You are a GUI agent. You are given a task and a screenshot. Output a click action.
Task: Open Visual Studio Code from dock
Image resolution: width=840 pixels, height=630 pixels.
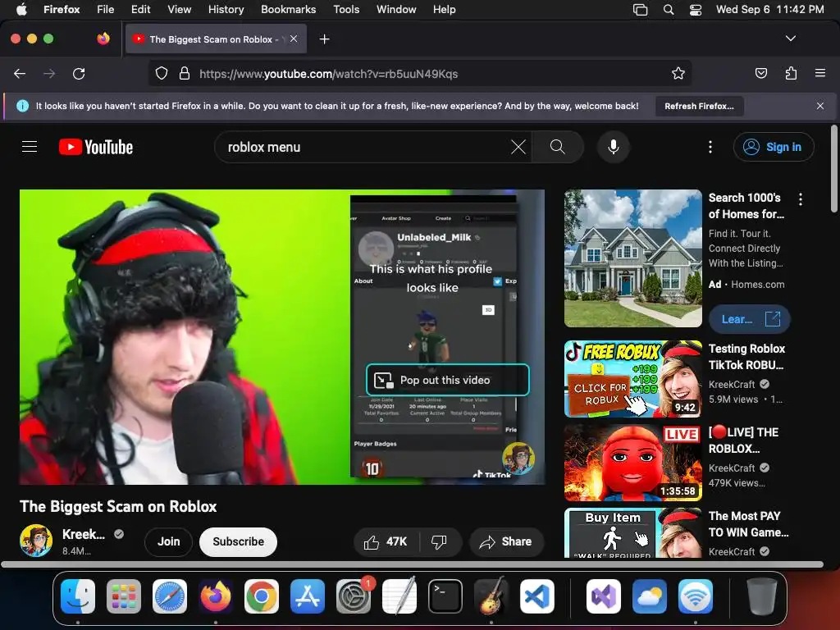pyautogui.click(x=537, y=596)
